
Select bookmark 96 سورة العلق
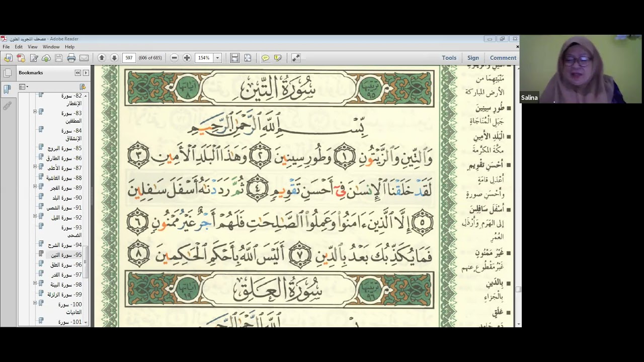(x=66, y=265)
